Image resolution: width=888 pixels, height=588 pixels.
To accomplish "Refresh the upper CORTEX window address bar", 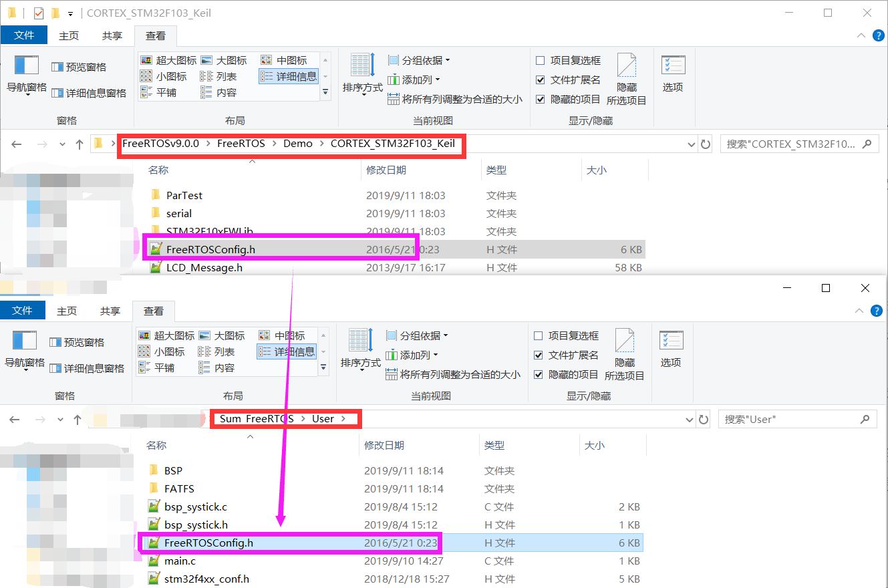I will [706, 144].
